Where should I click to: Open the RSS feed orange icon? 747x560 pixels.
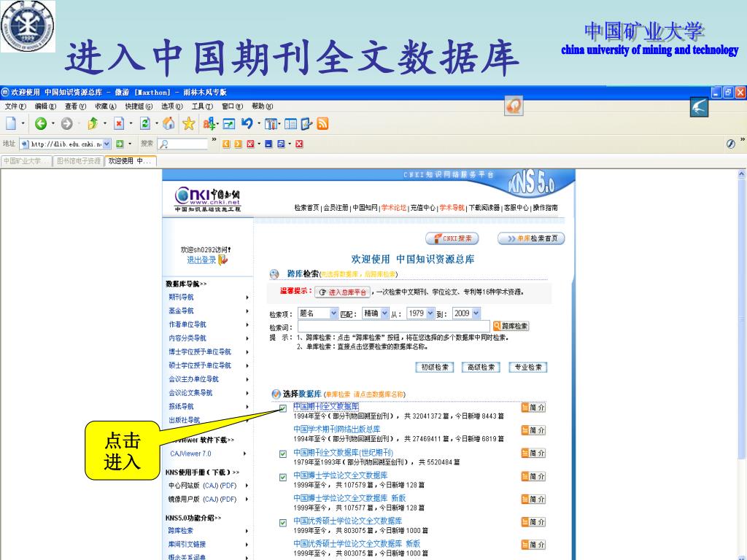point(322,124)
